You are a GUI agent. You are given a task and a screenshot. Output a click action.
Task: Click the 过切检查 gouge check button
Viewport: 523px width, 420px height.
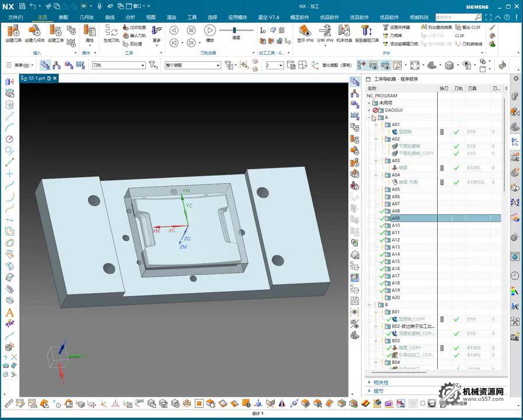click(134, 27)
